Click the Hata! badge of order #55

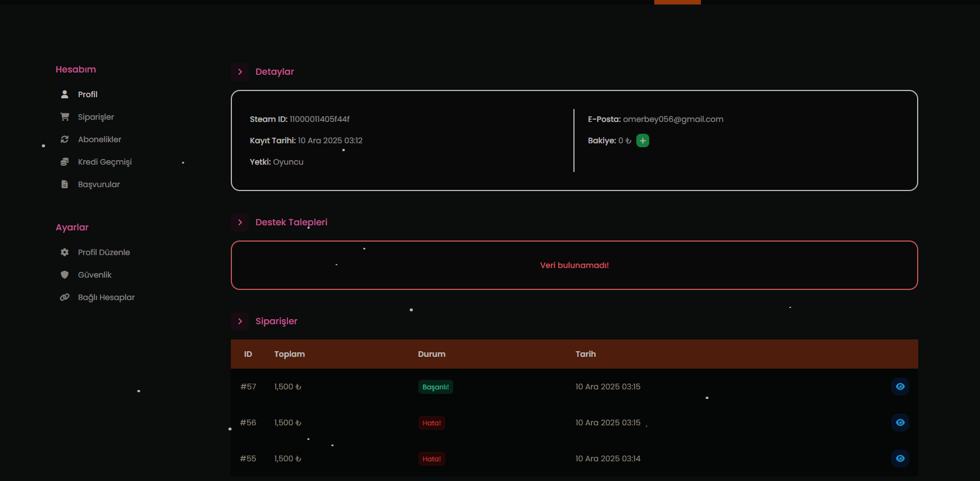431,459
